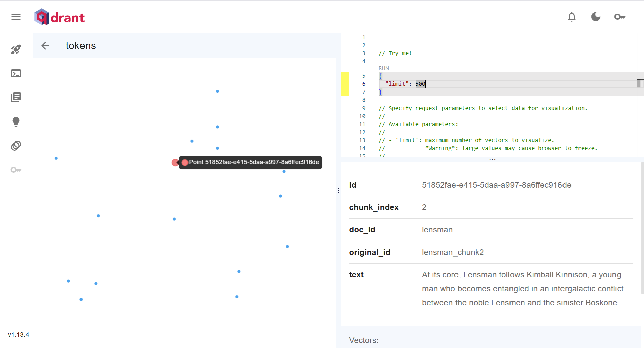Open API key settings in header
Image resolution: width=644 pixels, height=348 pixels.
[620, 17]
